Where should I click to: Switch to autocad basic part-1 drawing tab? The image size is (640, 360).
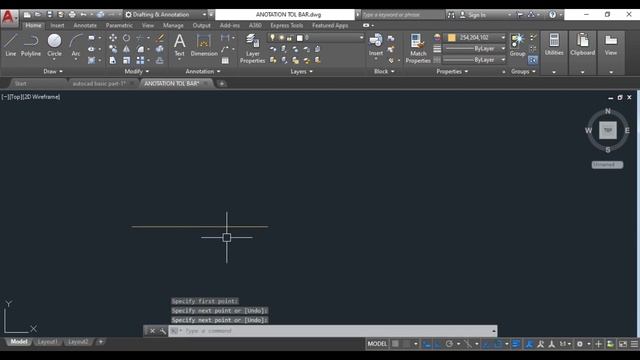pyautogui.click(x=99, y=84)
